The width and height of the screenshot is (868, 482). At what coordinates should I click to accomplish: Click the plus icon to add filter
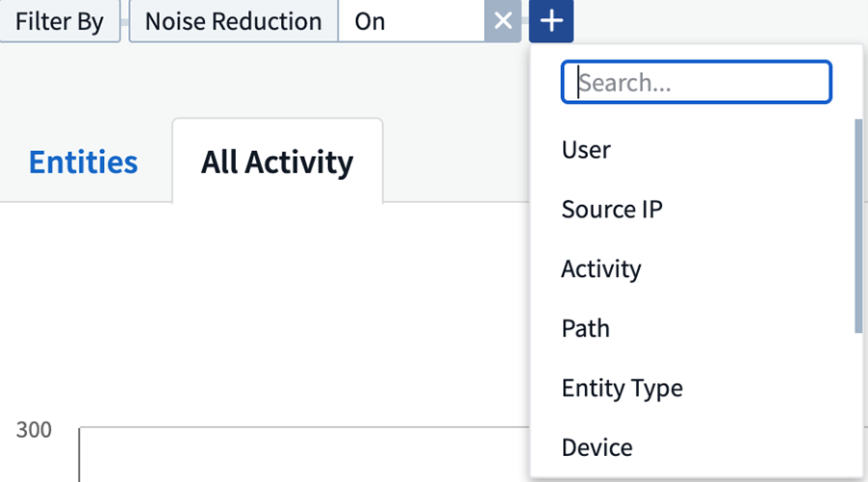[550, 21]
